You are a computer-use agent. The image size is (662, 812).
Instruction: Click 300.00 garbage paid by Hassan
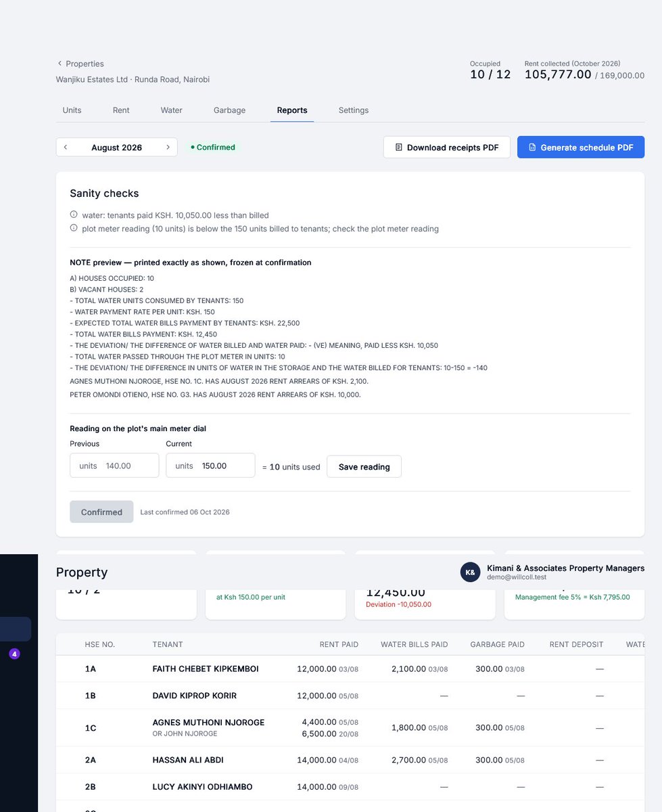point(500,760)
